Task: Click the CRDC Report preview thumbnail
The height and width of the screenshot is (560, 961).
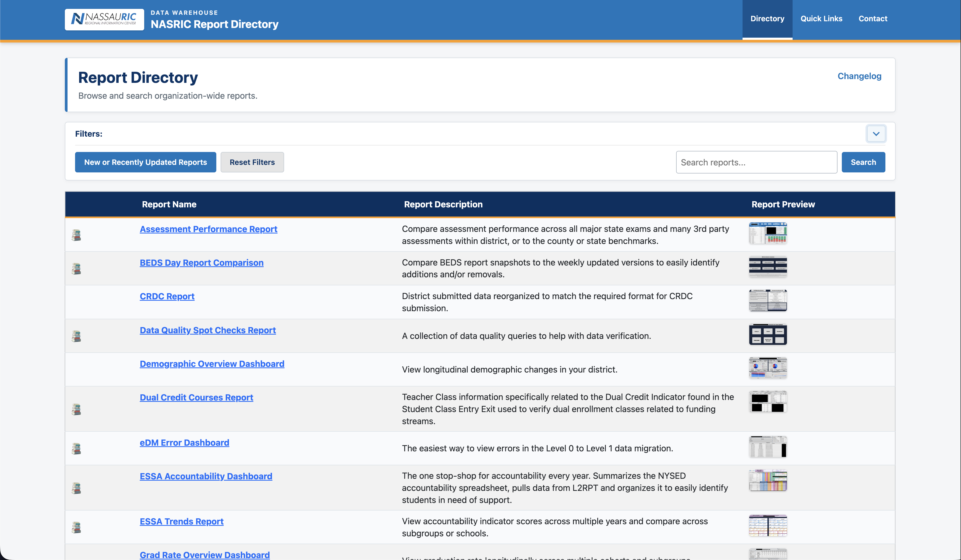Action: 768,300
